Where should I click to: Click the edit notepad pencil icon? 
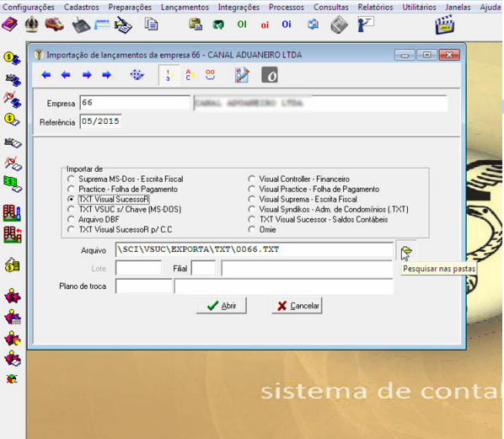point(242,75)
